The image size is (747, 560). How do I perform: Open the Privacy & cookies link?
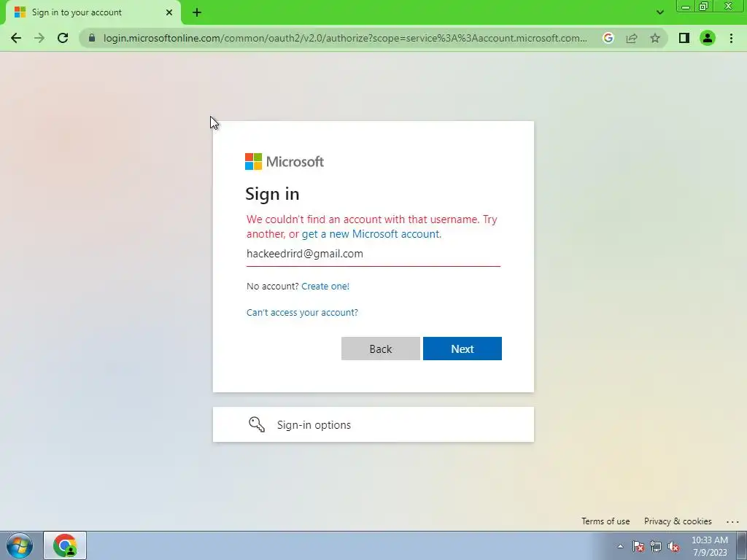(678, 521)
